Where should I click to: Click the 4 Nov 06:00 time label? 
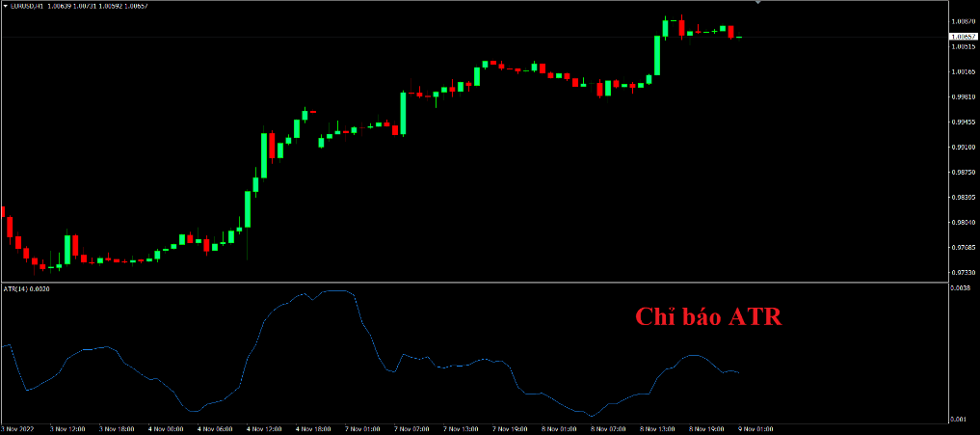[x=216, y=430]
